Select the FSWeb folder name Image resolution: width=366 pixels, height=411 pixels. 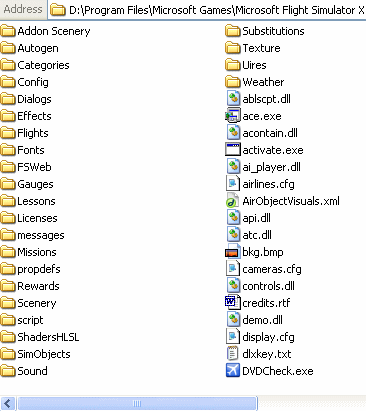pyautogui.click(x=34, y=167)
